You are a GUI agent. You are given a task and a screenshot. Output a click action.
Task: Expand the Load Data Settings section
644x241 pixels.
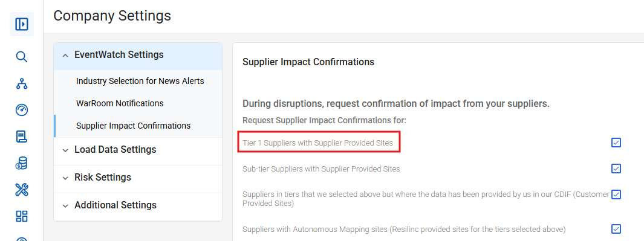point(138,149)
